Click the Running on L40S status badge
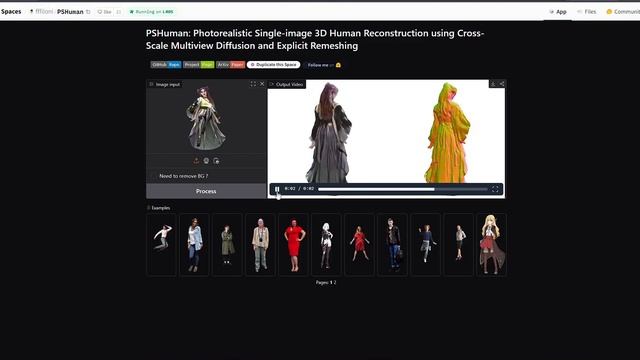 point(151,12)
